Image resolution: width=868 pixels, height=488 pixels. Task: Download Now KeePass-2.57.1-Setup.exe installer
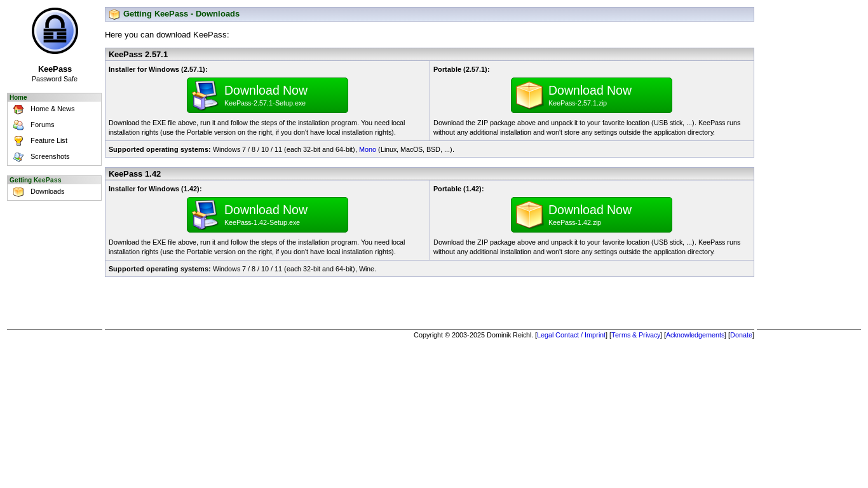click(x=268, y=95)
